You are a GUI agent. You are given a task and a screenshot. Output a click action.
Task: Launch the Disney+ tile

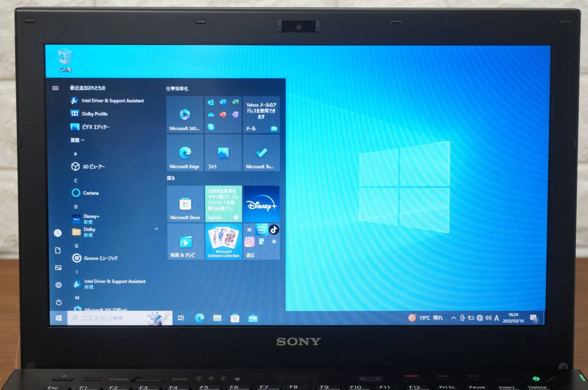pyautogui.click(x=261, y=204)
